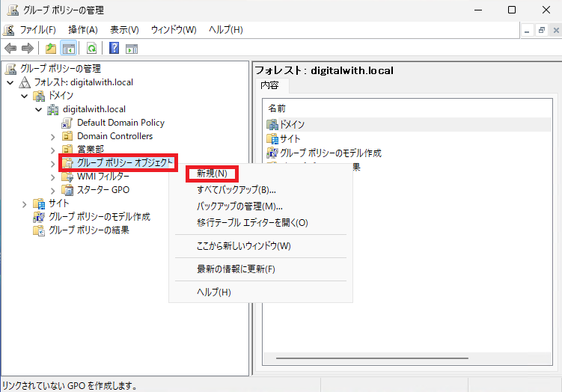Click the menu bar MMC document icon
This screenshot has height=392, width=562.
click(8, 30)
